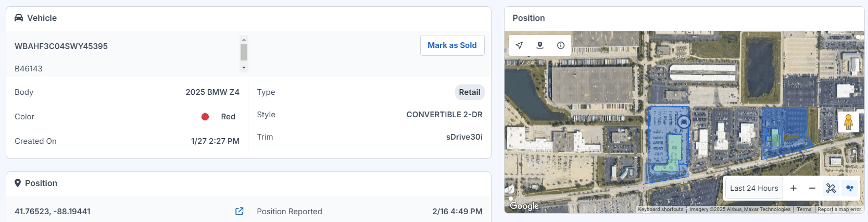
Task: Click the navigate arrow icon on map
Action: point(519,45)
